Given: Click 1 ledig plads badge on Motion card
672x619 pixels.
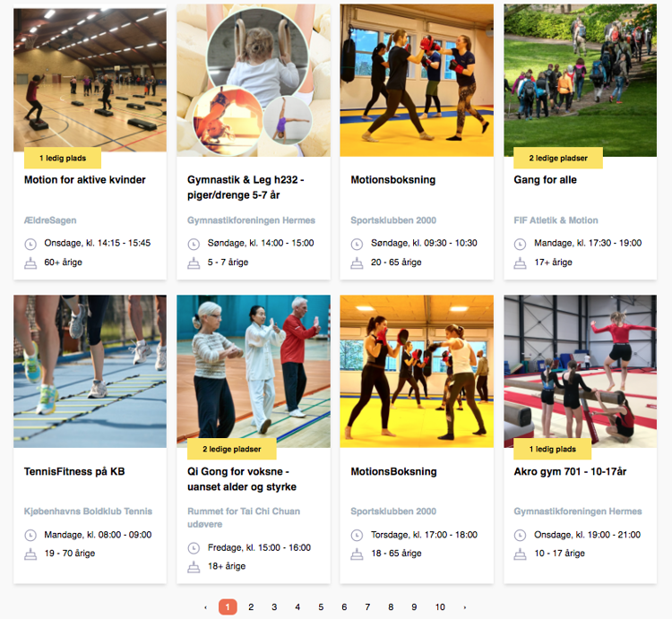Looking at the screenshot, I should coord(63,158).
